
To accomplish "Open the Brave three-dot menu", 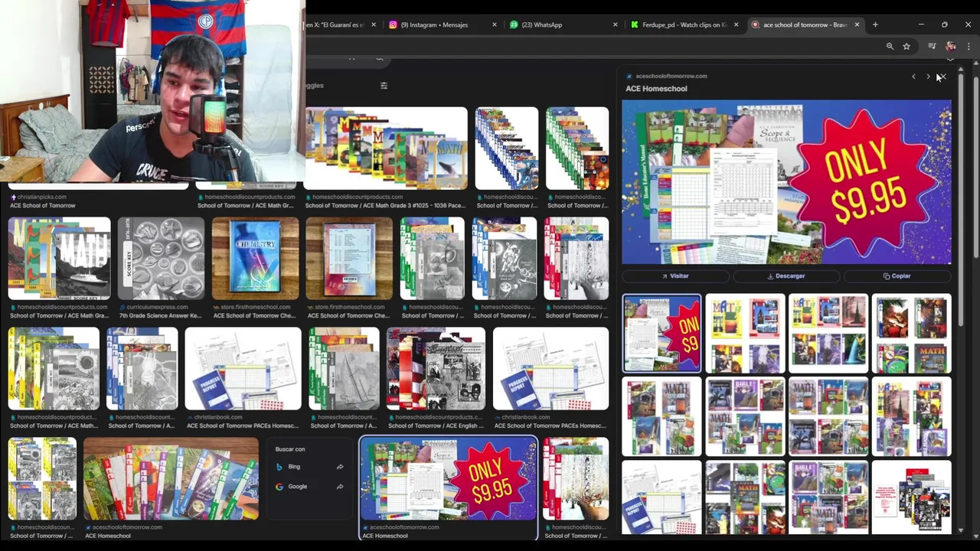I will (969, 47).
